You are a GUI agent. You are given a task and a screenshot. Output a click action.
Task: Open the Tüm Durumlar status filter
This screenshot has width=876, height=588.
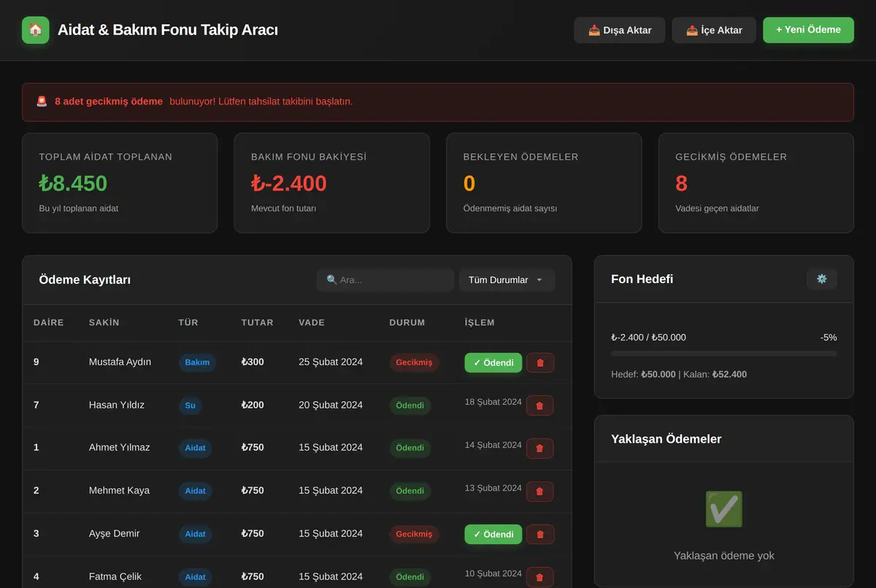tap(507, 280)
